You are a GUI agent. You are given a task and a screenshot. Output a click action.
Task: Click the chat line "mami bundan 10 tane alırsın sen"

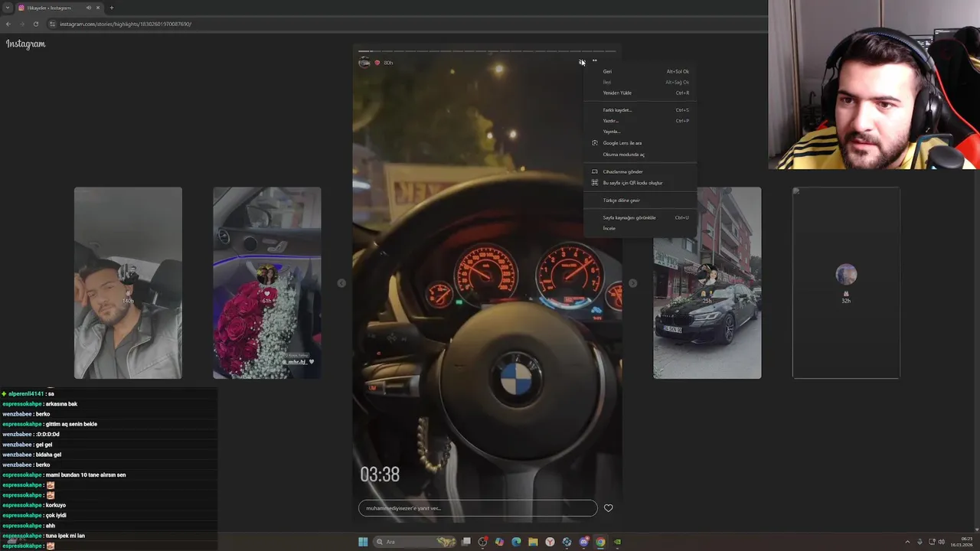coord(86,474)
